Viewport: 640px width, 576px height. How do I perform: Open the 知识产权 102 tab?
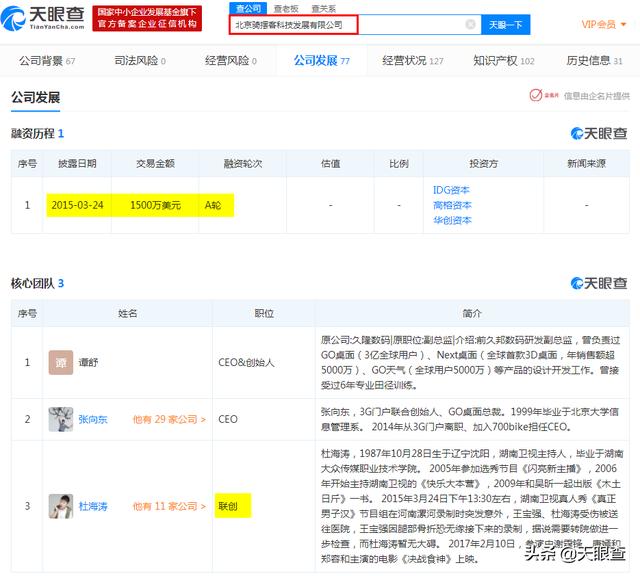(504, 61)
